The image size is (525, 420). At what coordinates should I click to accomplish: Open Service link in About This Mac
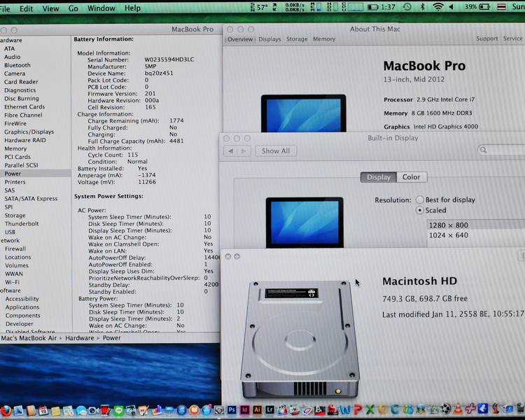512,38
